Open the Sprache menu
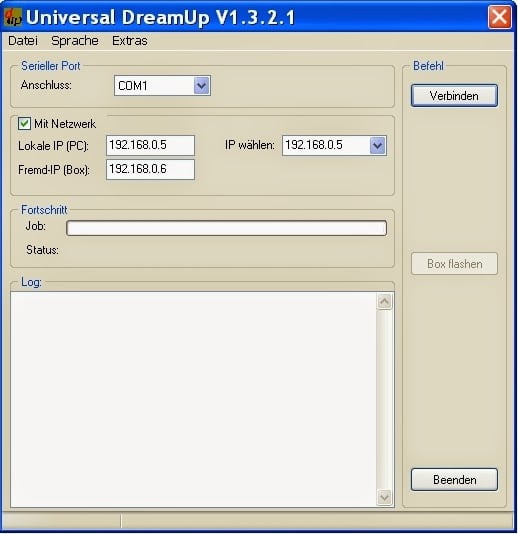This screenshot has height=534, width=518. [75, 41]
